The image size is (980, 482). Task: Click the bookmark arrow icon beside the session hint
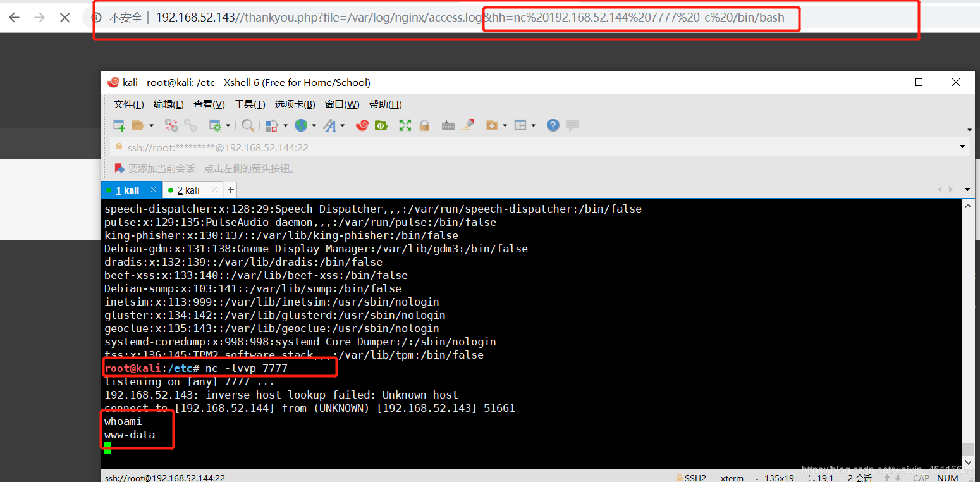(119, 168)
